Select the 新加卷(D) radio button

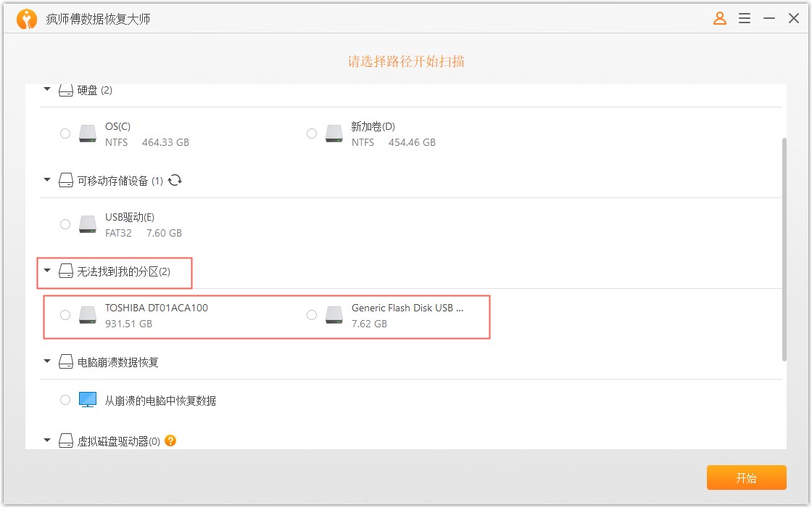312,134
